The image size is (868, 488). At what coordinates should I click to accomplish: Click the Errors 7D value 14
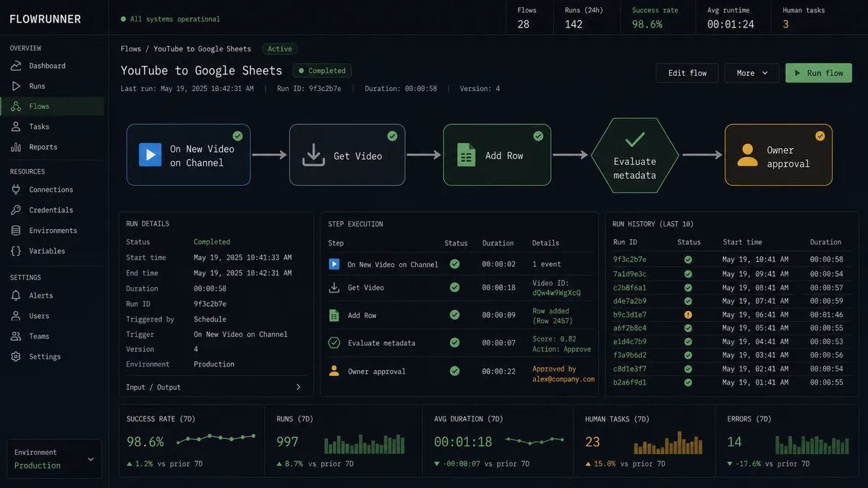coord(735,442)
